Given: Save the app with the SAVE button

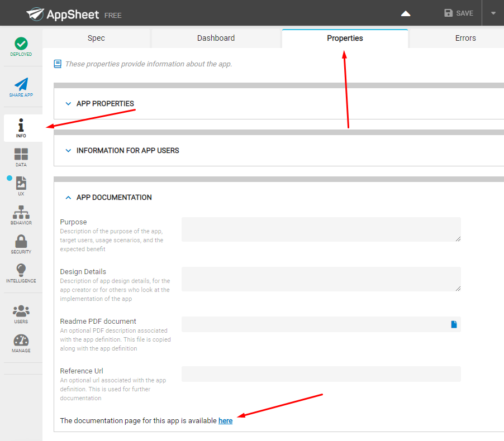Looking at the screenshot, I should point(459,13).
